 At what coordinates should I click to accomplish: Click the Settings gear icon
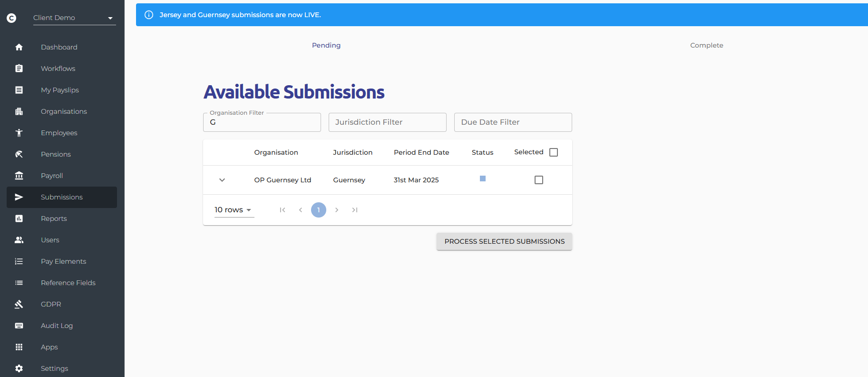point(19,368)
